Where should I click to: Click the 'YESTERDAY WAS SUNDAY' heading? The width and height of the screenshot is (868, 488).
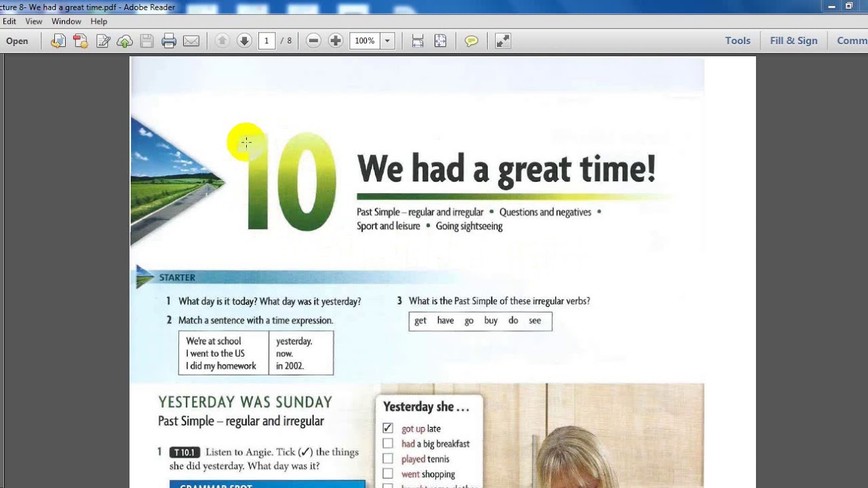(245, 402)
